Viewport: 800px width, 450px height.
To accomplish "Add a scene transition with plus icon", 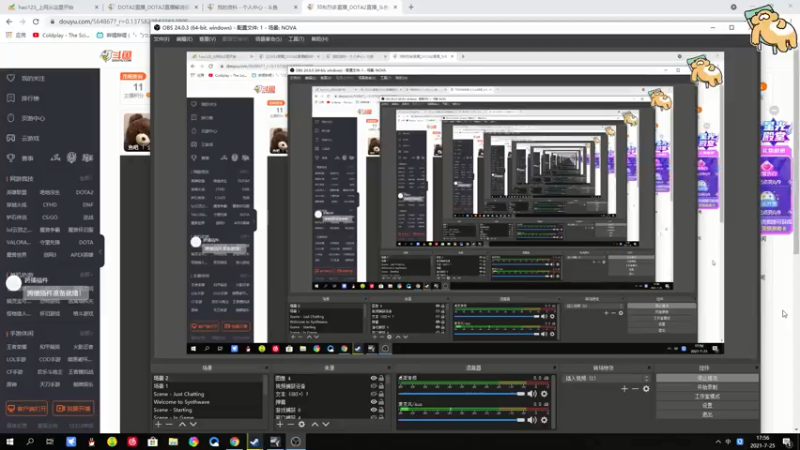I will pyautogui.click(x=624, y=389).
